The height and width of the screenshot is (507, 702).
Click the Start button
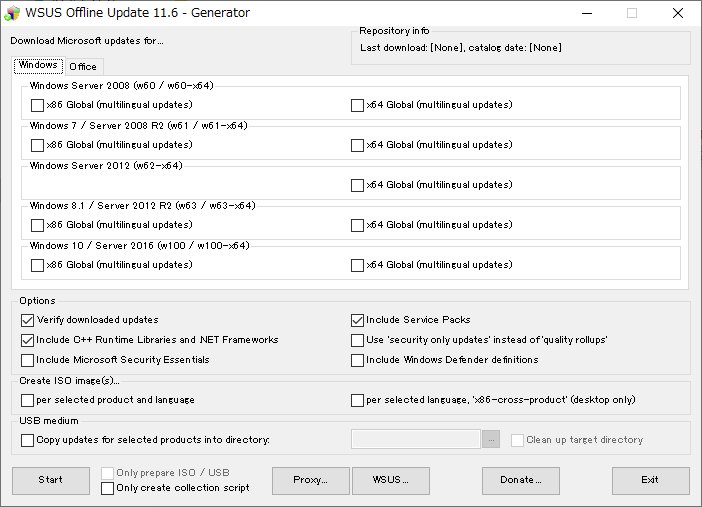click(x=51, y=480)
